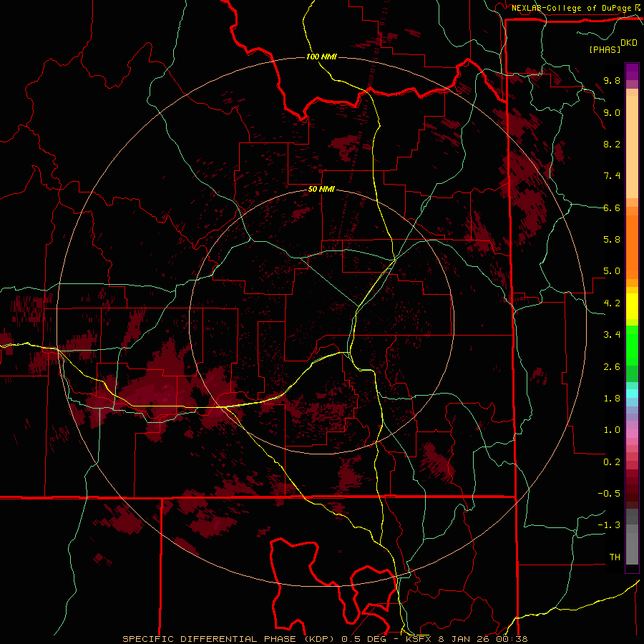
Task: Click the 9.0 value on the scale
Action: point(612,112)
